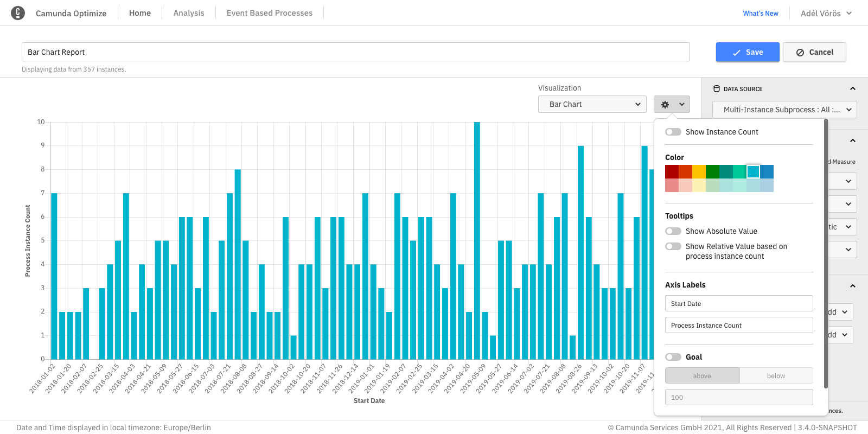The height and width of the screenshot is (434, 868).
Task: Click the Data Source database icon
Action: click(x=717, y=89)
